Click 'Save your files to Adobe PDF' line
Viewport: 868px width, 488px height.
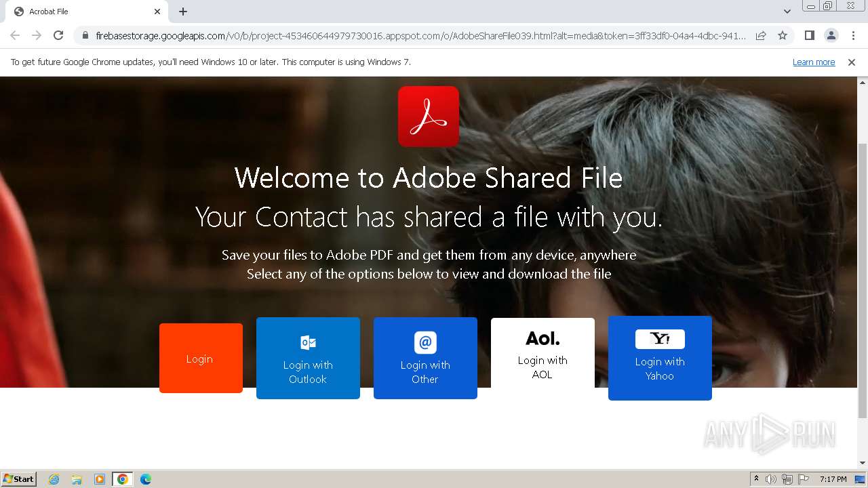429,256
